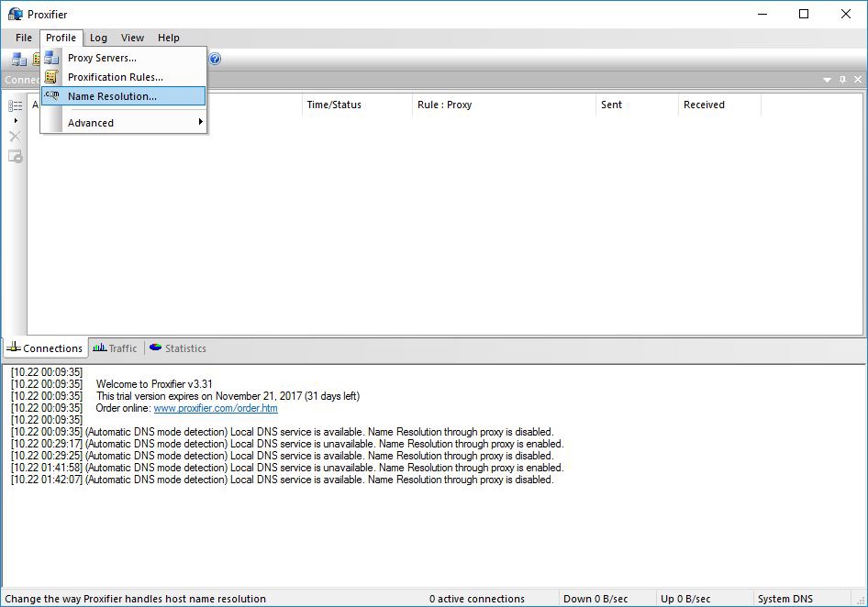Minimize the Proxifier window

[x=762, y=15]
